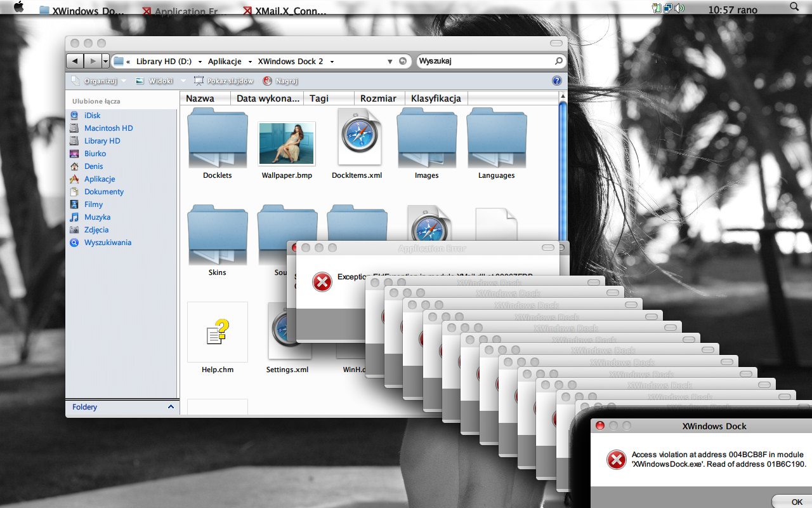Expand the Widoki dropdown arrow
Image resolution: width=812 pixels, height=508 pixels.
tap(183, 81)
